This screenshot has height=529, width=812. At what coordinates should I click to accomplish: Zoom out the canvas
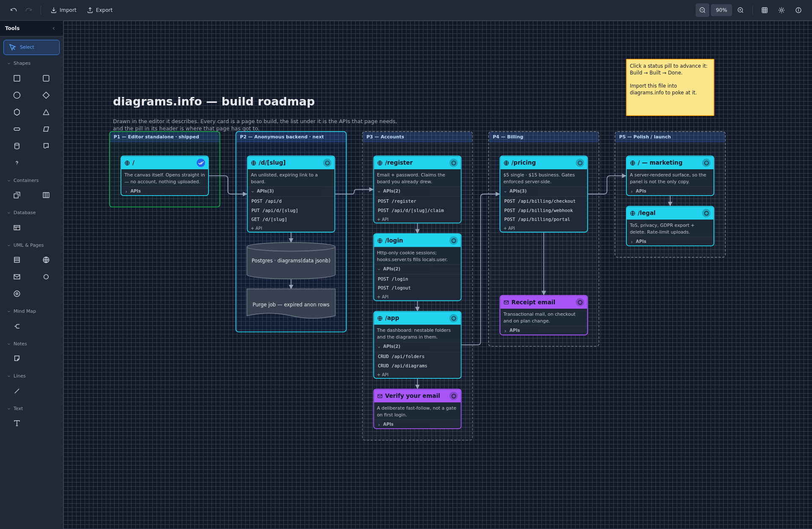point(702,10)
